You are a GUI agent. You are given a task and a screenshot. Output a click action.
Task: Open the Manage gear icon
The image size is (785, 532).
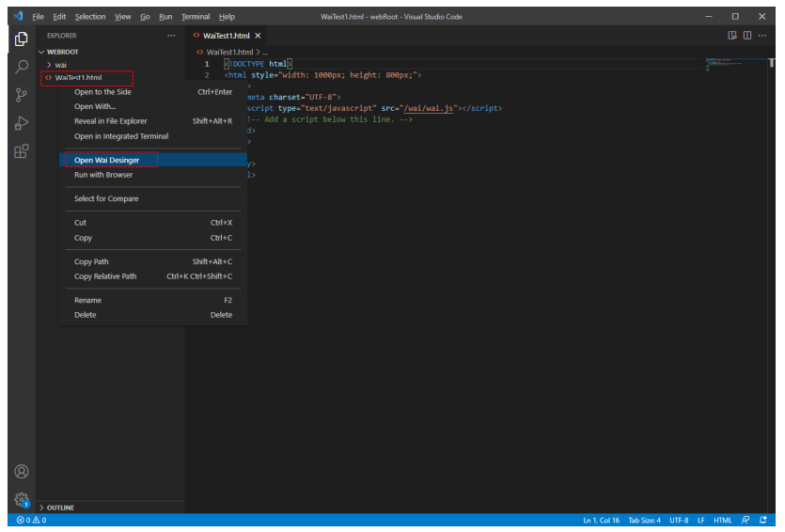pos(21,500)
